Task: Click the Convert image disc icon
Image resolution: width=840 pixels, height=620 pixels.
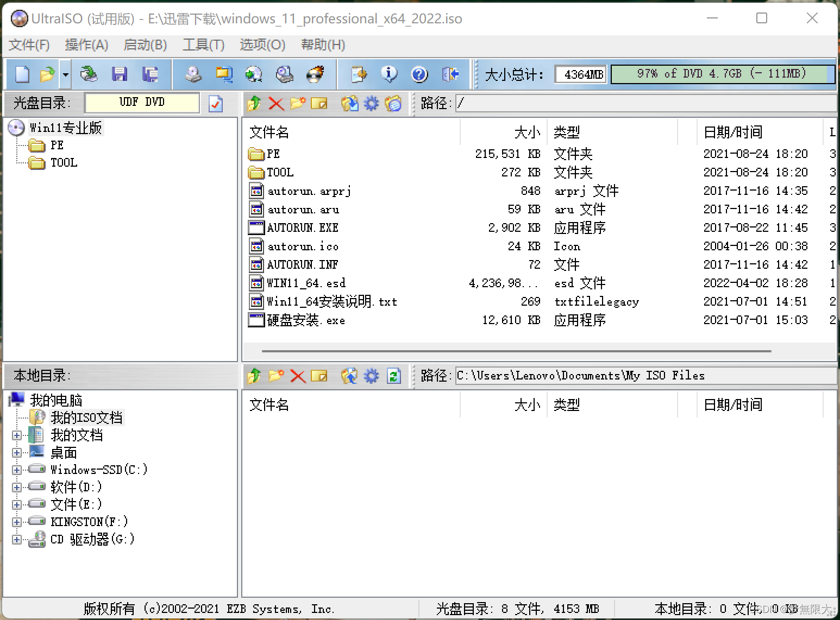Action: [x=254, y=74]
